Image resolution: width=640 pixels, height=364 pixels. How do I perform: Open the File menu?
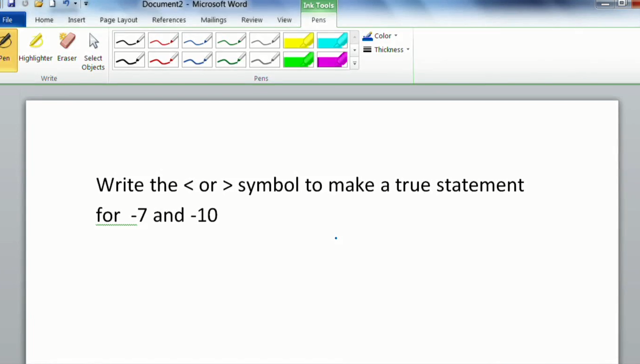click(x=7, y=20)
